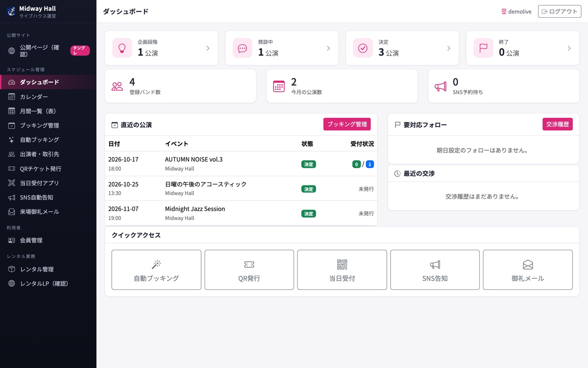Viewport: 588px width, 368px height.
Task: Click the building icon next to demolive
Action: [x=504, y=11]
